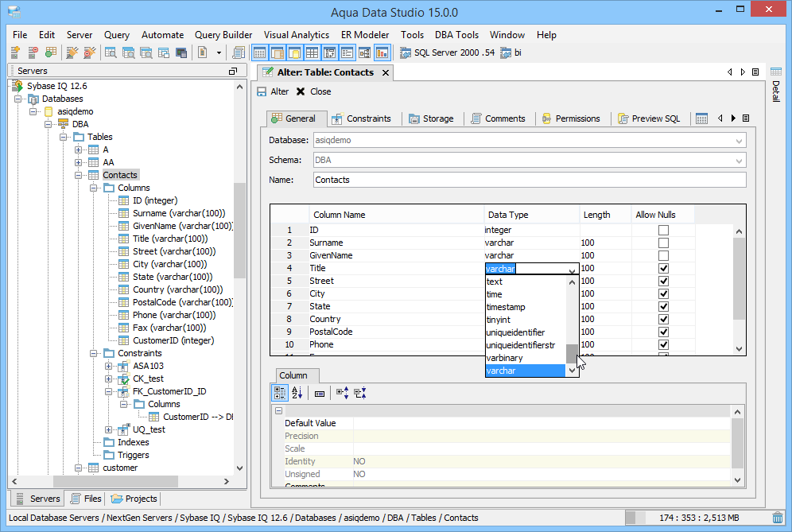The width and height of the screenshot is (792, 532).
Task: Toggle Allow Nulls for ID row
Action: (663, 231)
